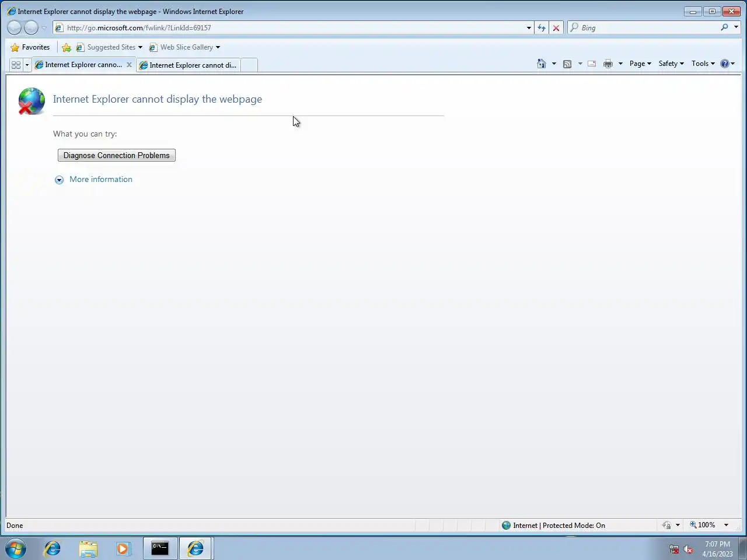Click the Print printer icon

[608, 64]
